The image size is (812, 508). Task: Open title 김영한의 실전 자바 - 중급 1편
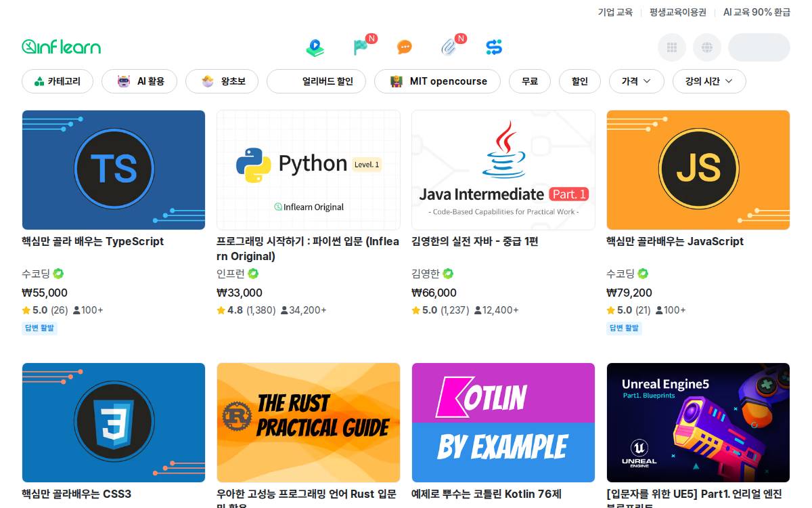point(475,241)
